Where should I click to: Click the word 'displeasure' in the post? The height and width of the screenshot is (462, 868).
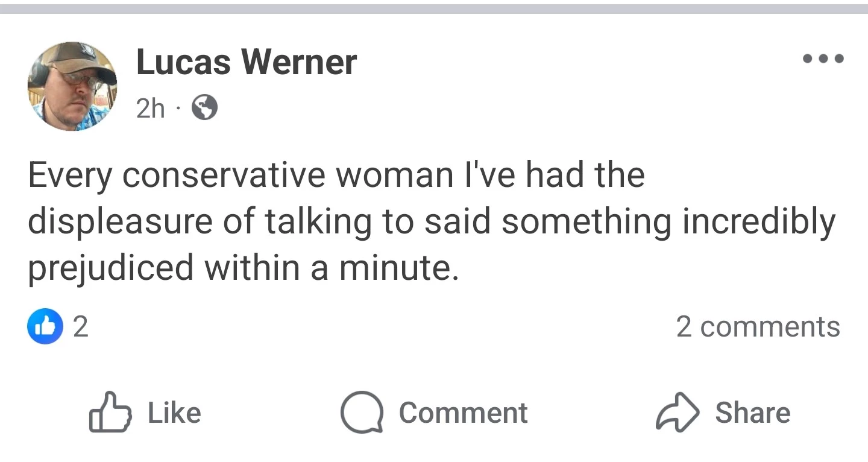(120, 221)
